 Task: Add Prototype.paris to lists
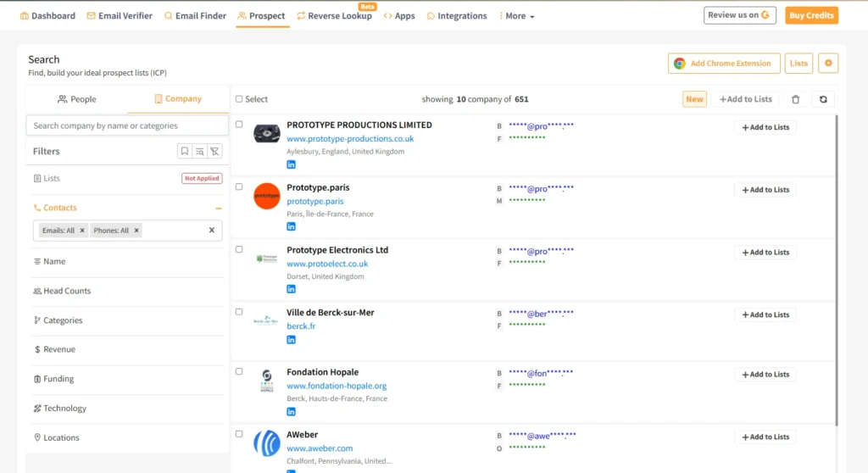point(765,190)
